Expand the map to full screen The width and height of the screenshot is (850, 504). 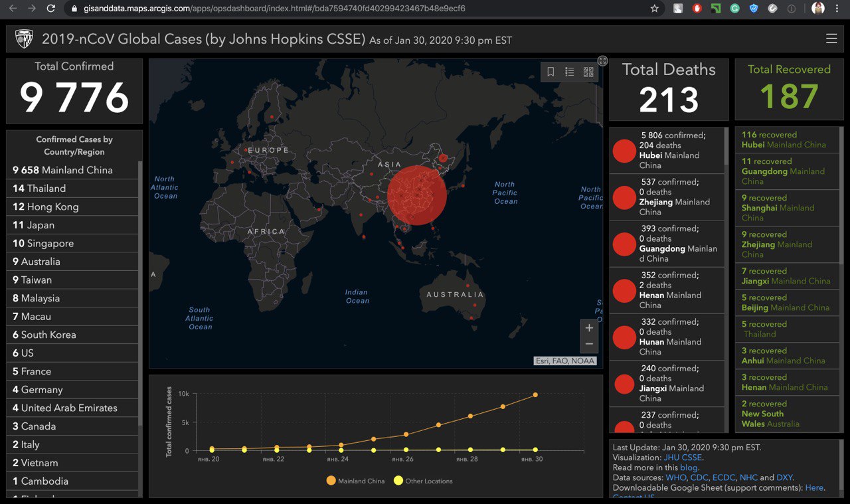click(602, 60)
